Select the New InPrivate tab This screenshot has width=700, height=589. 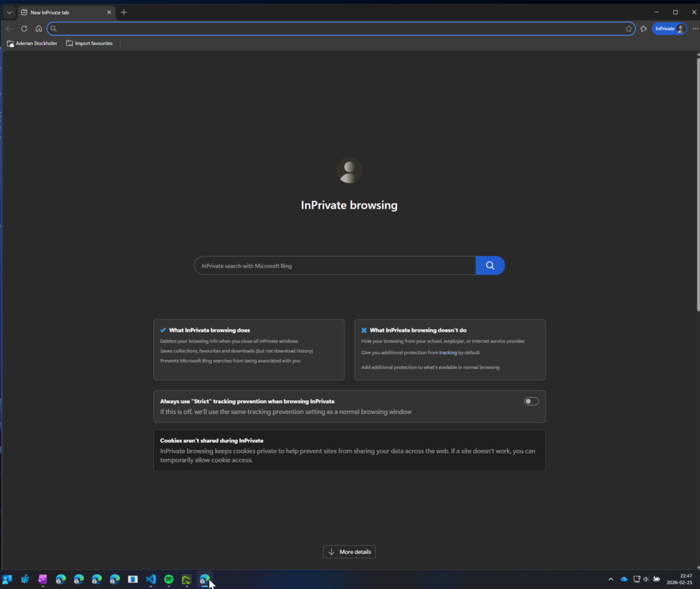coord(62,12)
